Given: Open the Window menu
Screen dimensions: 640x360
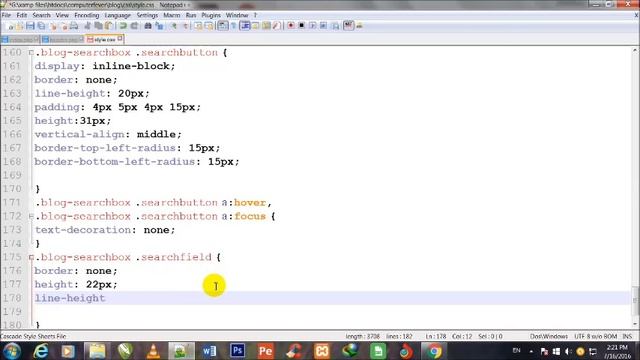Looking at the screenshot, I should (x=237, y=15).
